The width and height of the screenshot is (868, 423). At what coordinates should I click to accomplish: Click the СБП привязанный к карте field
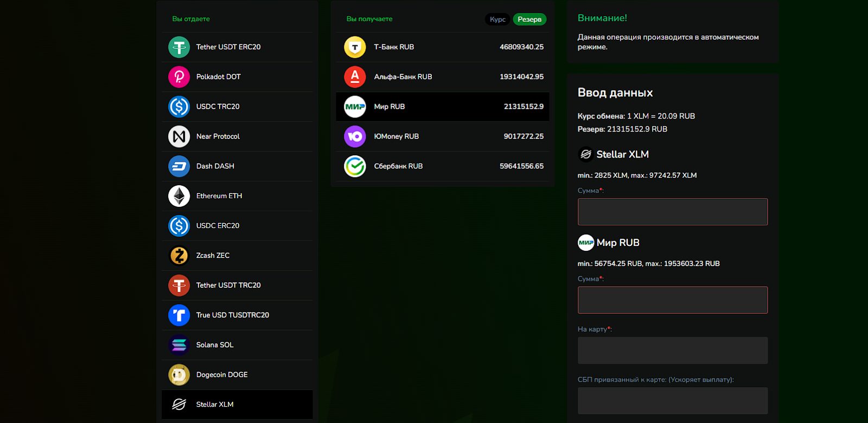pyautogui.click(x=672, y=401)
